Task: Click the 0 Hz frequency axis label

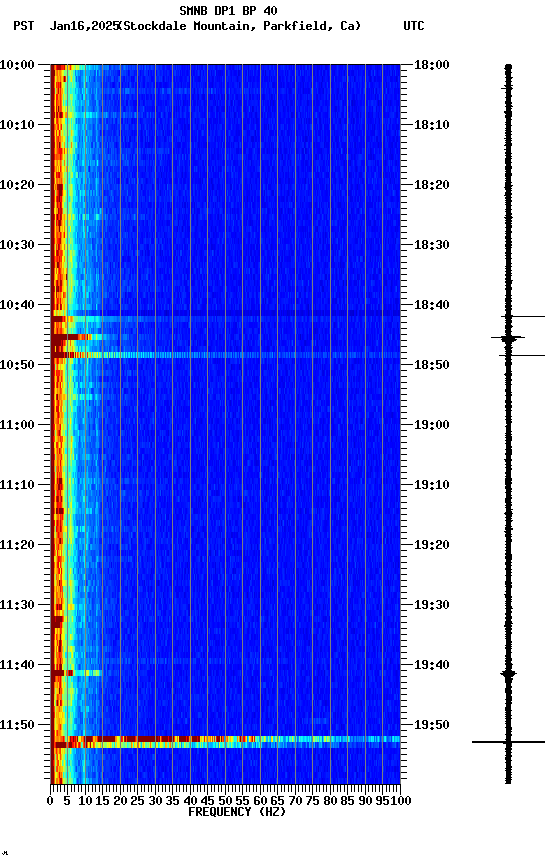Action: [51, 801]
